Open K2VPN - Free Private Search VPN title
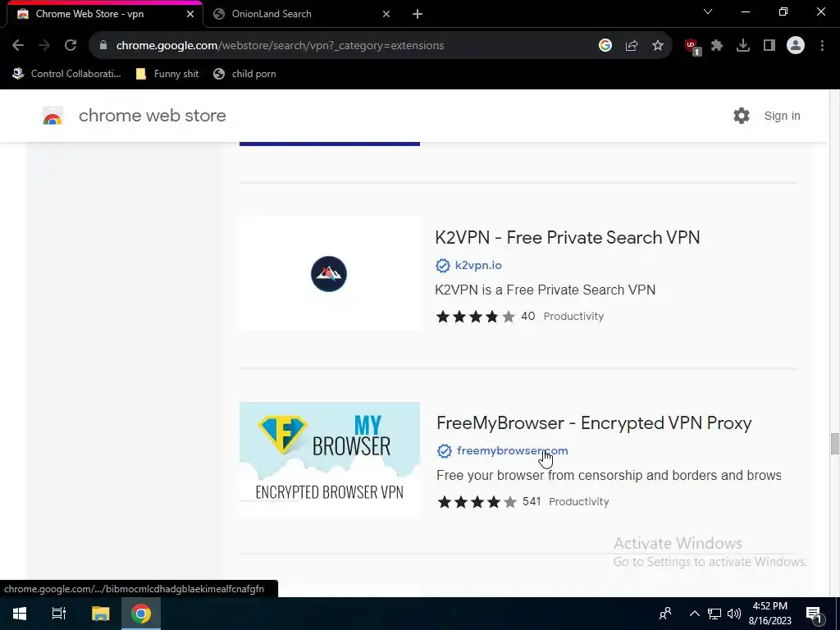The height and width of the screenshot is (630, 840). click(x=568, y=237)
